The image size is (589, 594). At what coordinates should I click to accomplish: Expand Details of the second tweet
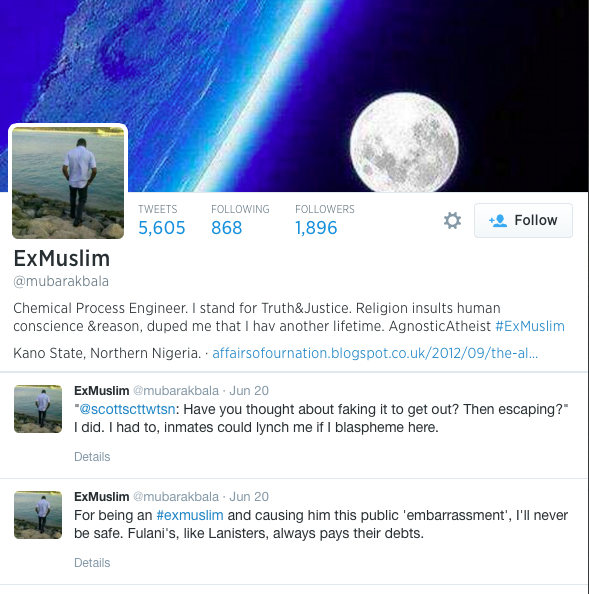[x=92, y=563]
